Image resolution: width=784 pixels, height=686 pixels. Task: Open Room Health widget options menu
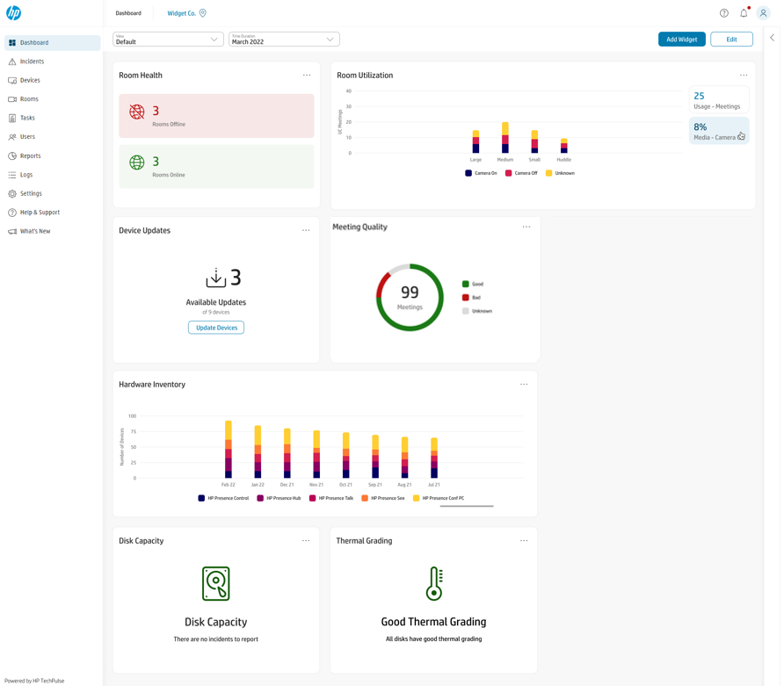point(307,76)
